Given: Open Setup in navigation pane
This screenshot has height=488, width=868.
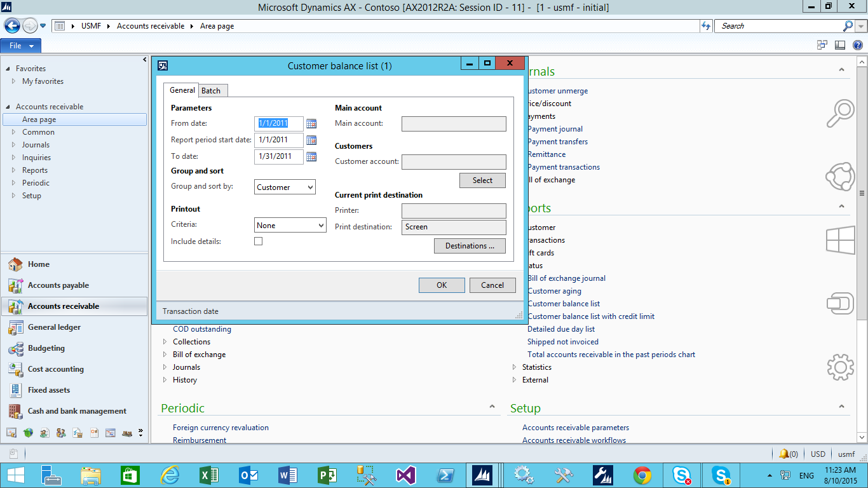Looking at the screenshot, I should tap(32, 196).
